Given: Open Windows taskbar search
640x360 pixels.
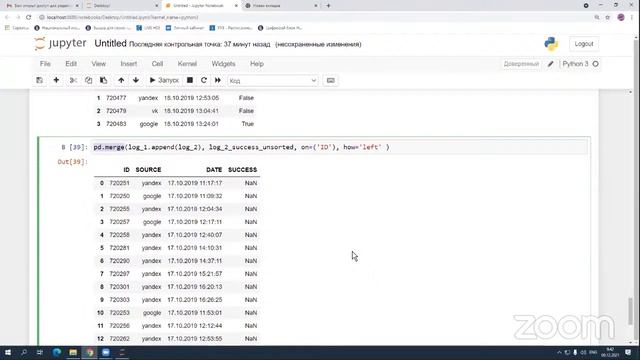Looking at the screenshot, I should click(24, 353).
